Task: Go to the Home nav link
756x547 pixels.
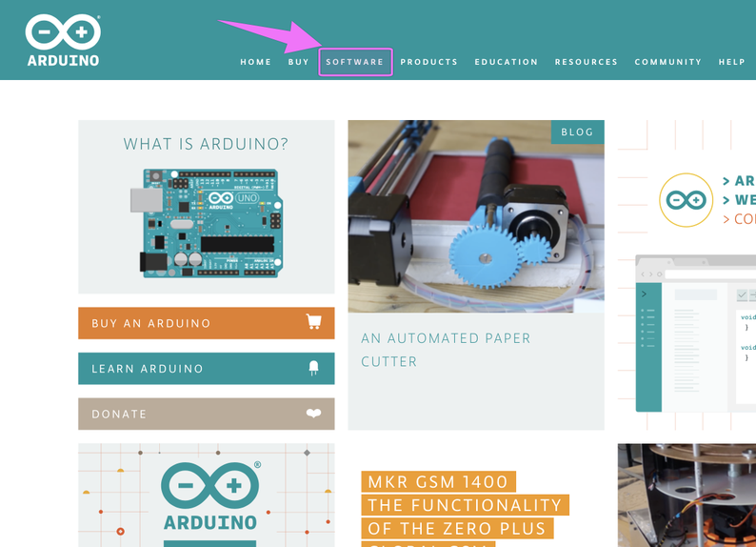Action: tap(255, 62)
